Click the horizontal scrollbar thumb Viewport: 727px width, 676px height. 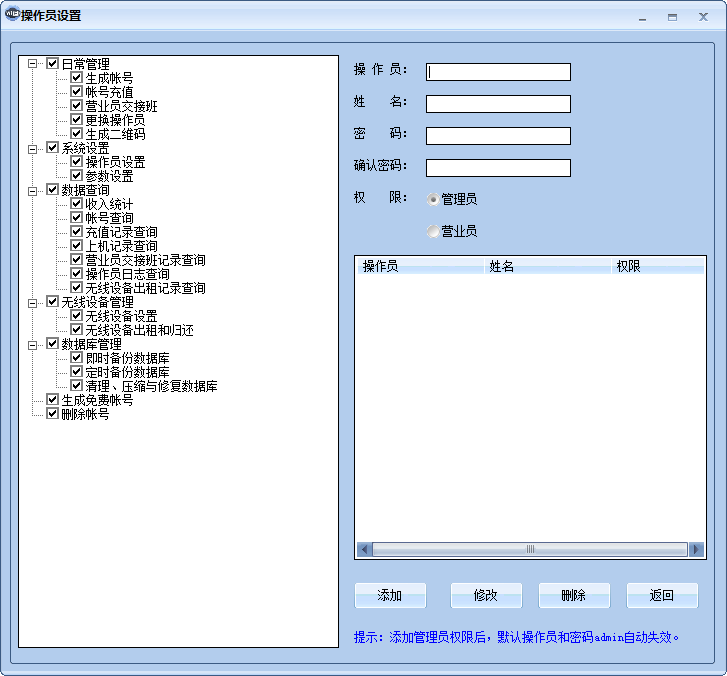coord(530,549)
